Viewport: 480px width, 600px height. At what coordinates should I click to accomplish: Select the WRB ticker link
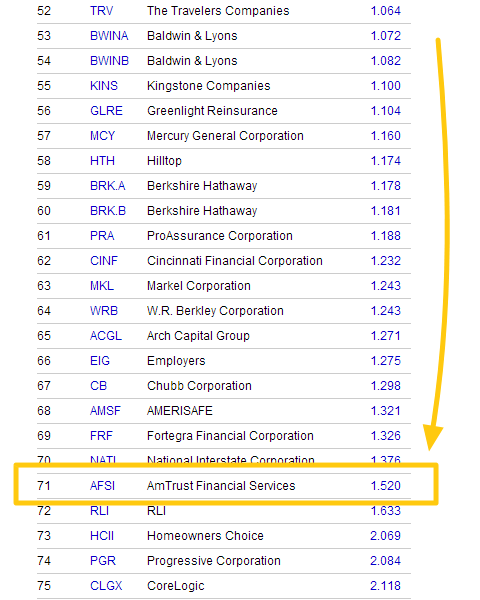(x=104, y=311)
